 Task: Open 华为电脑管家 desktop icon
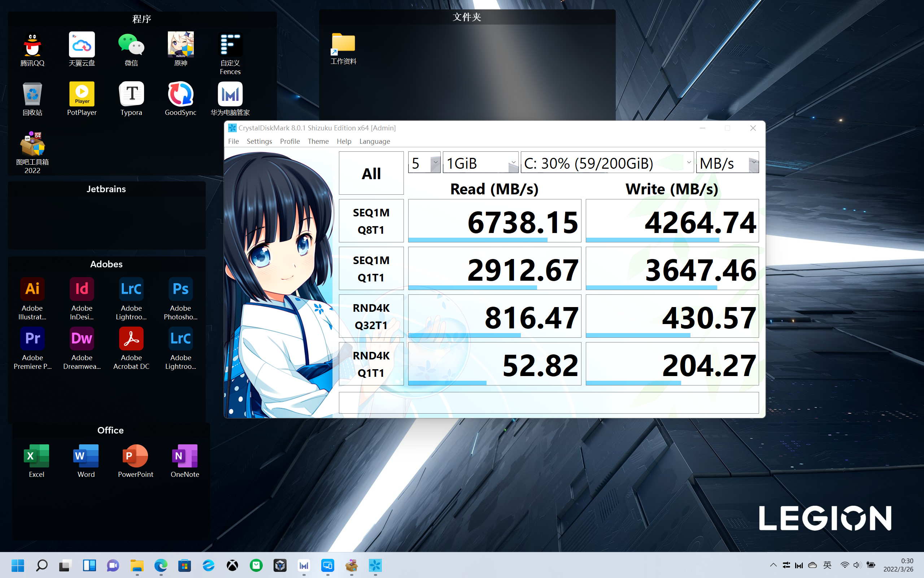click(x=230, y=99)
